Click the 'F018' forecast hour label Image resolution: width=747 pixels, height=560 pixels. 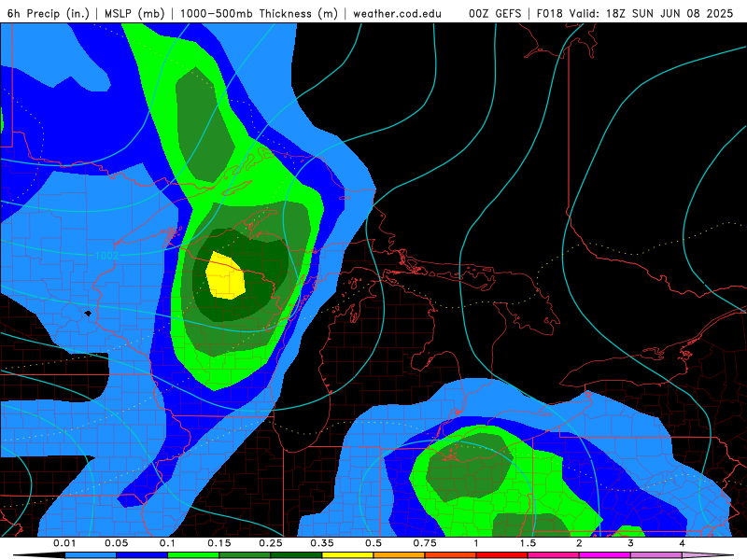tap(549, 13)
